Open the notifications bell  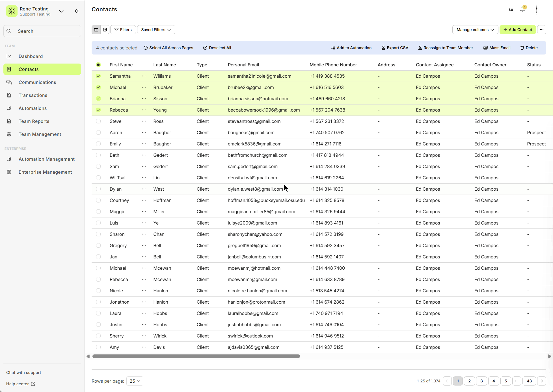(522, 9)
